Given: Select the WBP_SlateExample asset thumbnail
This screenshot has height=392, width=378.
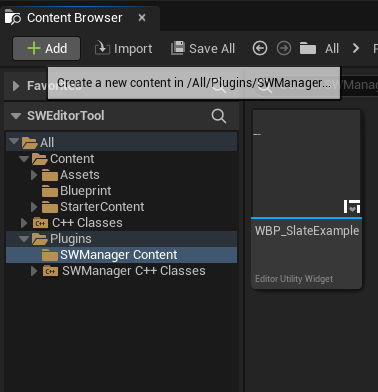Looking at the screenshot, I should (x=306, y=163).
